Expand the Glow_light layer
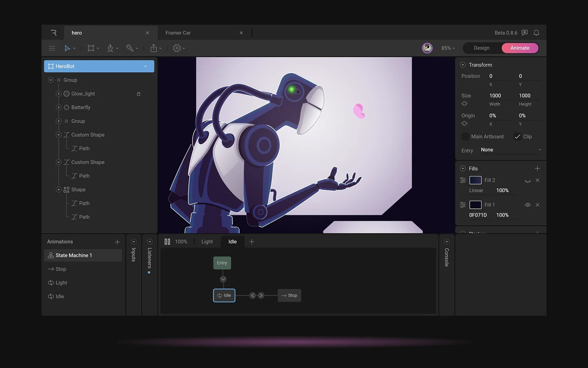 pos(58,94)
